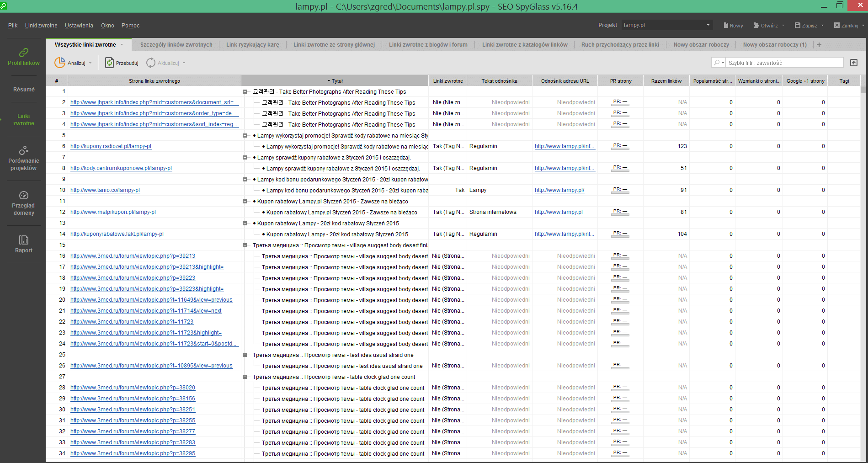The height and width of the screenshot is (463, 868).
Task: Open the Zapisz dropdown arrow
Action: [822, 26]
